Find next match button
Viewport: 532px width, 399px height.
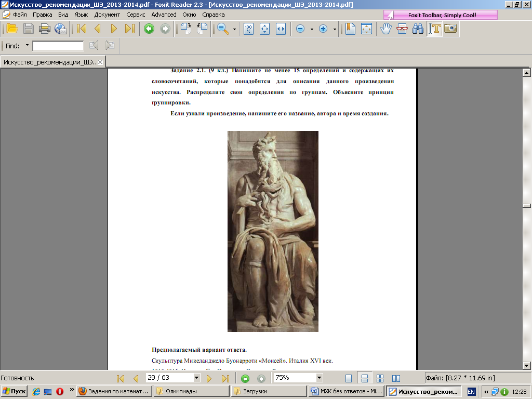(110, 46)
